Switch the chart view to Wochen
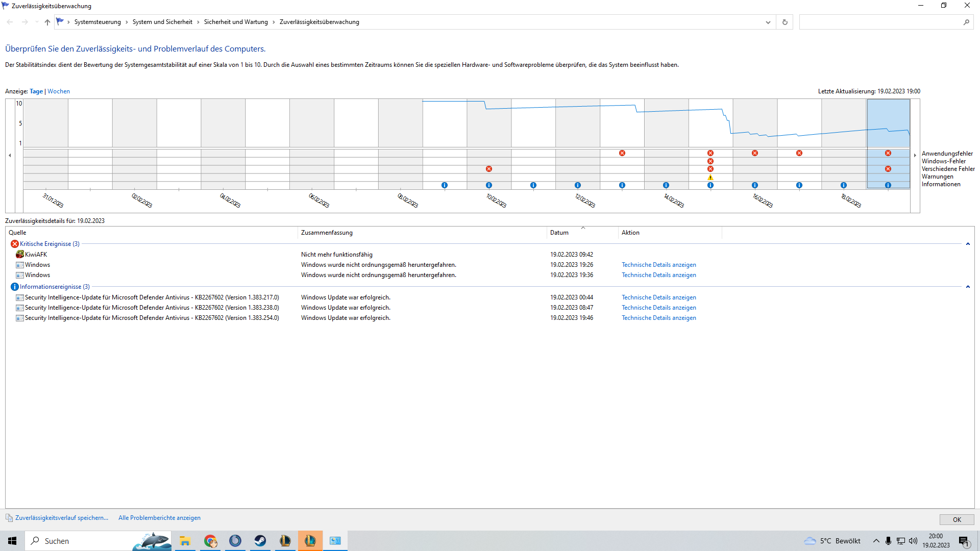Viewport: 980px width, 551px height. pos(59,91)
